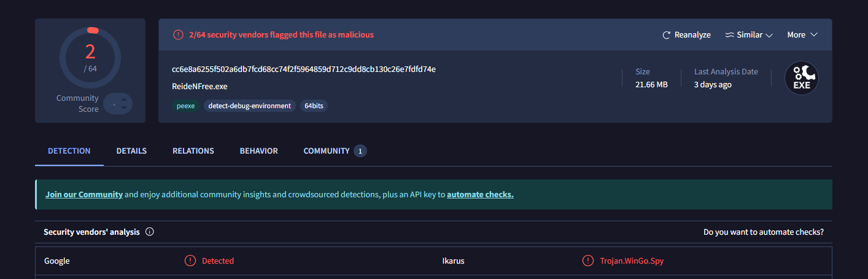
Task: Click the warning icon next to Trojan.WinGo.Spy
Action: (588, 261)
